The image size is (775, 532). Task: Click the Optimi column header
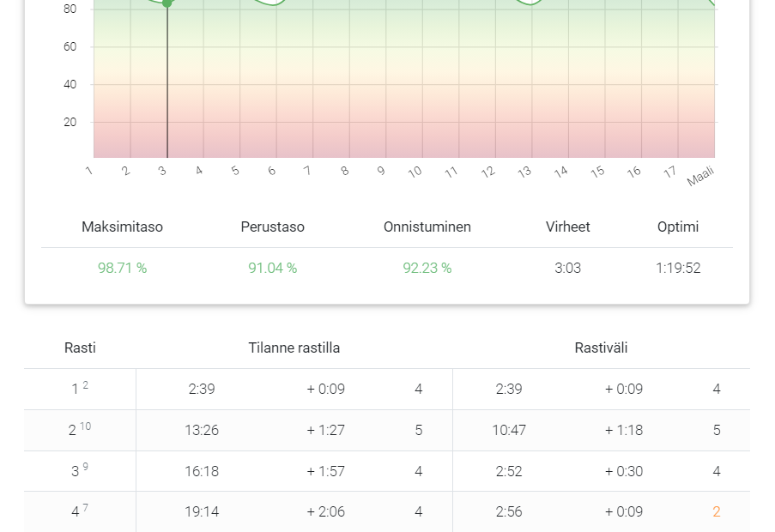point(677,227)
